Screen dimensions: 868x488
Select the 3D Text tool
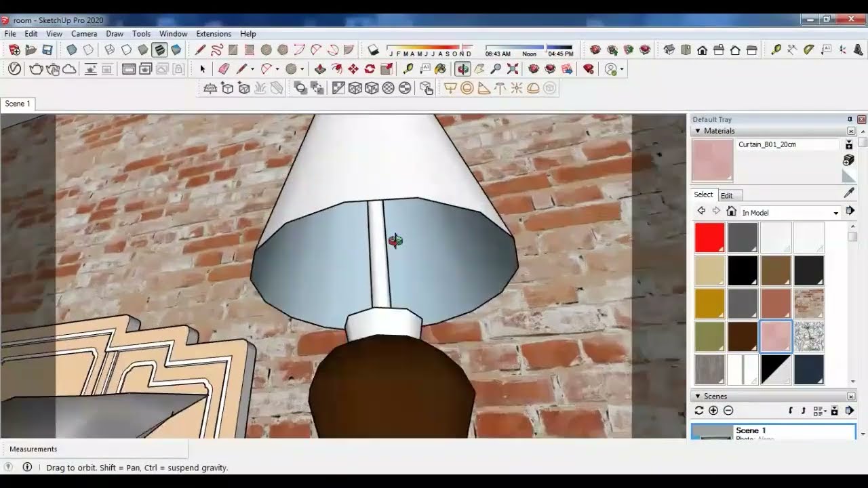859,49
